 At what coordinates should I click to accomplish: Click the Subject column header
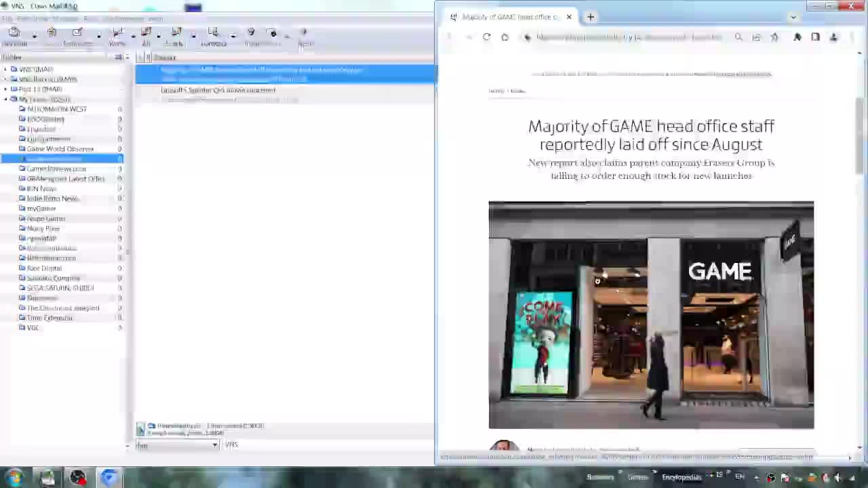(x=165, y=58)
